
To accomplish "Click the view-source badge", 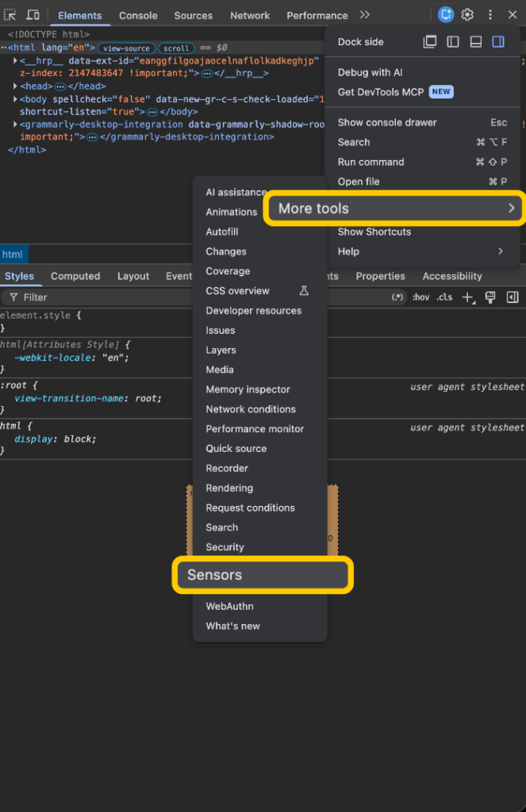I will (126, 48).
